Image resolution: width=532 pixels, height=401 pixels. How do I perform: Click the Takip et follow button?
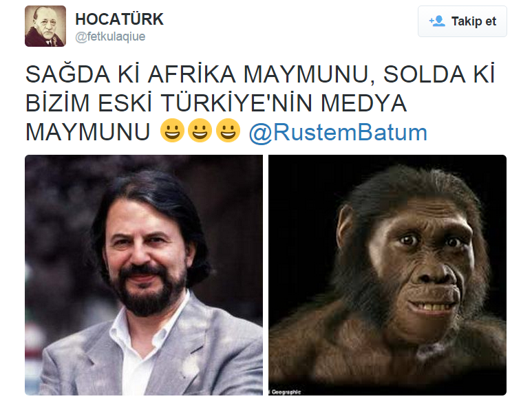(x=462, y=21)
